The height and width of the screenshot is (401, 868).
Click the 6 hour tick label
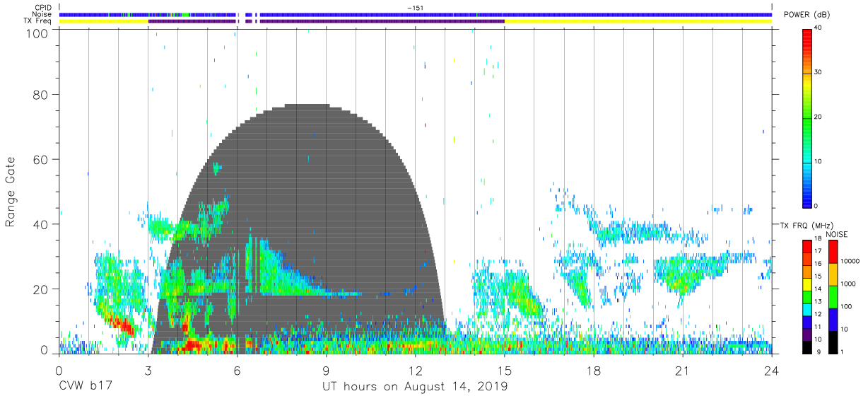(237, 371)
